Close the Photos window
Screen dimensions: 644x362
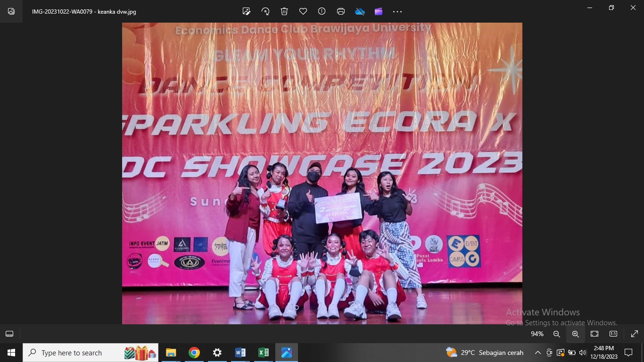[x=633, y=8]
